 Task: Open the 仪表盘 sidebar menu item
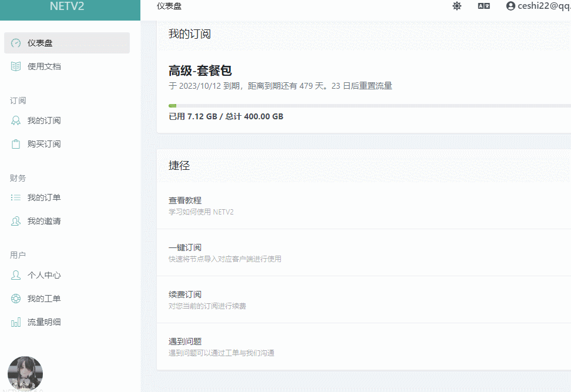tap(67, 43)
